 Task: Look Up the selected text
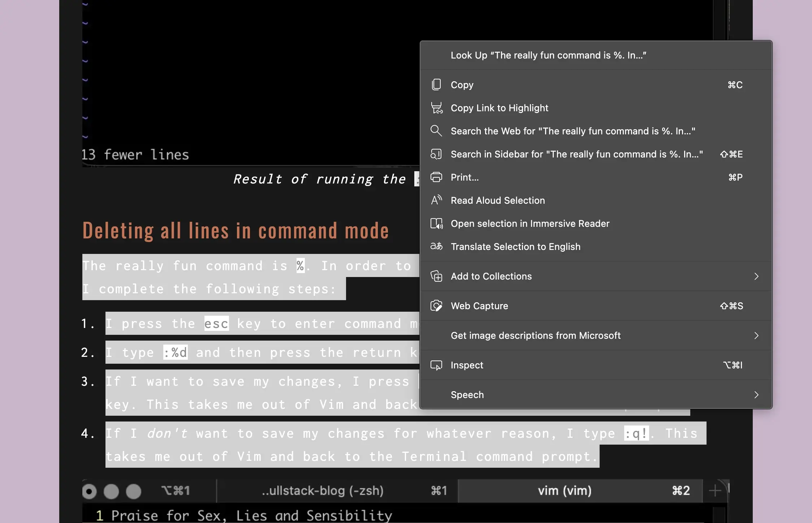pyautogui.click(x=596, y=55)
